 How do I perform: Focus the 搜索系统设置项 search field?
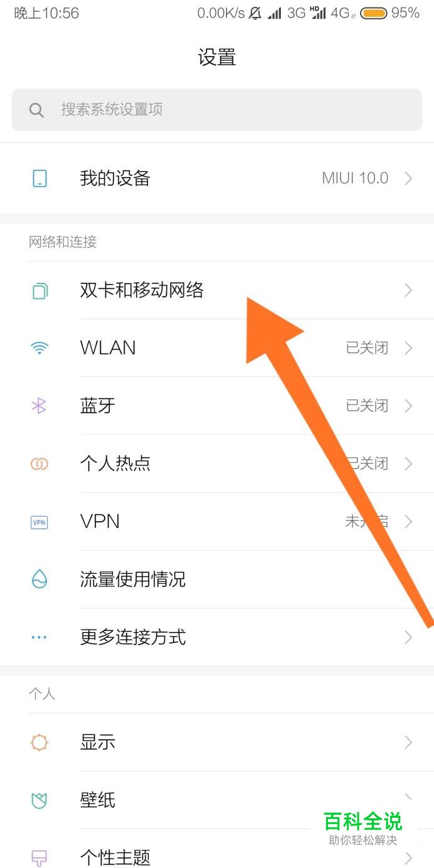(x=217, y=110)
